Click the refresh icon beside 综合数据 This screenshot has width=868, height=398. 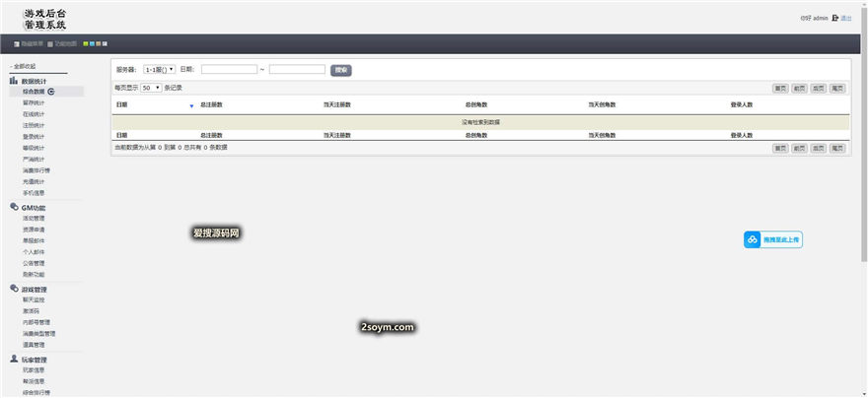(51, 92)
